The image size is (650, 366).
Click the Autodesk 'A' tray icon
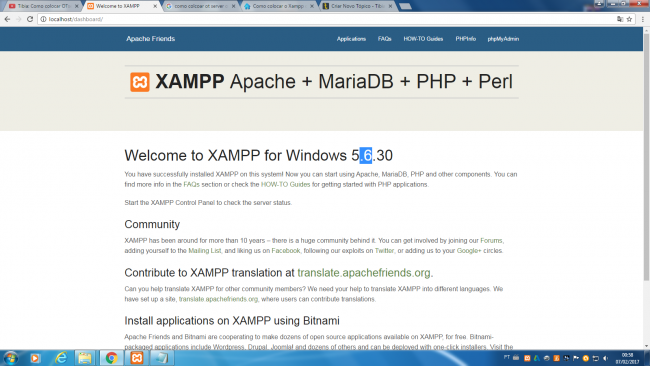tap(536, 358)
